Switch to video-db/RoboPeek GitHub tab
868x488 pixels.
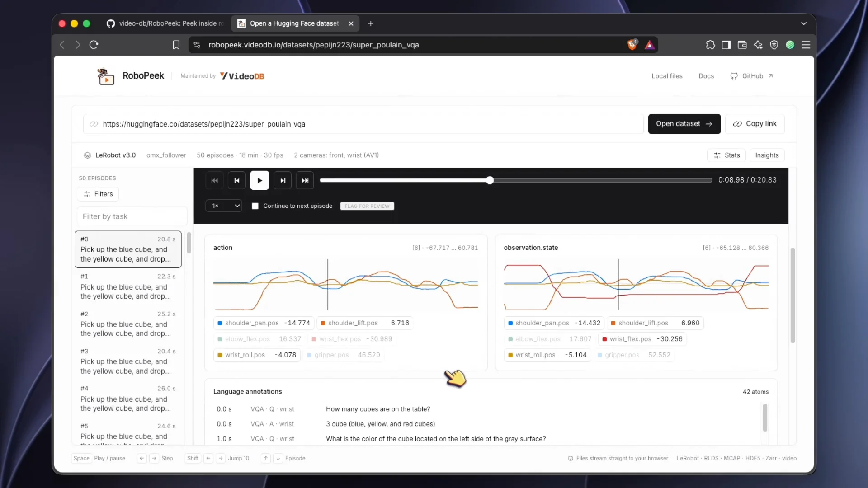pos(166,23)
